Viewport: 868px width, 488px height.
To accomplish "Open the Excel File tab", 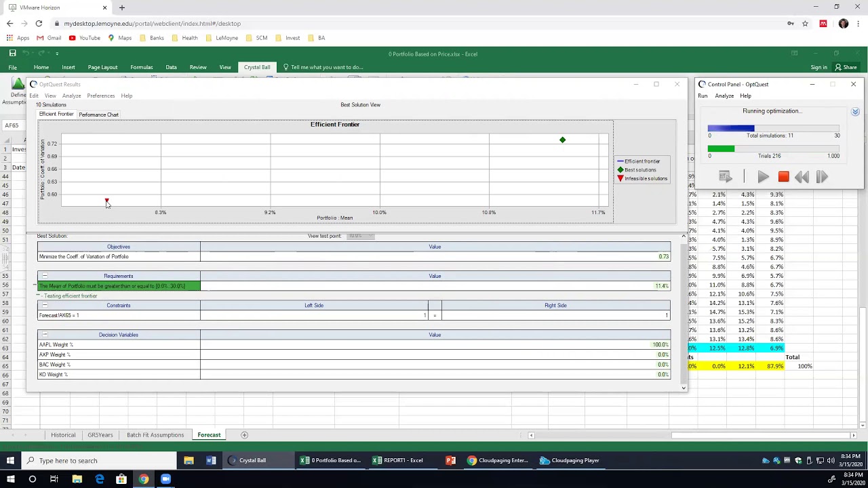I will [x=12, y=67].
